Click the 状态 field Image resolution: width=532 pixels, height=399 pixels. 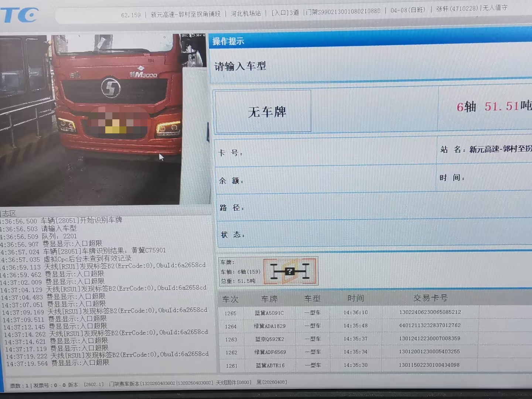tap(369, 235)
